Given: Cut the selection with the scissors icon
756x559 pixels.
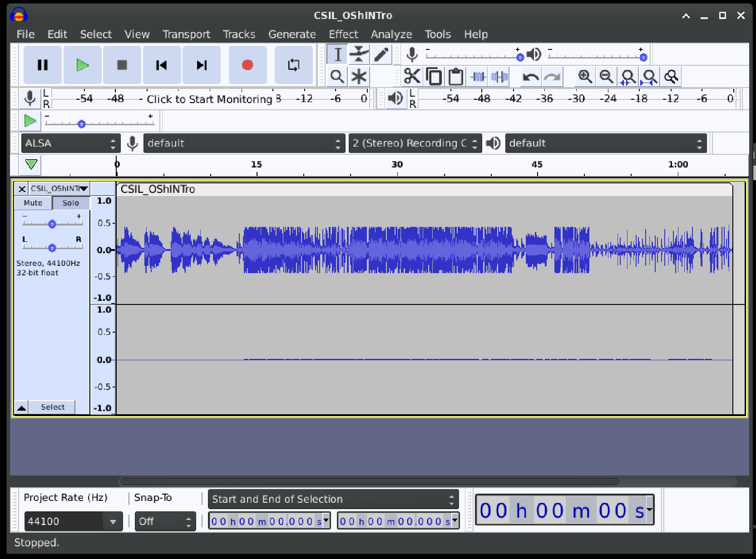Looking at the screenshot, I should click(412, 76).
